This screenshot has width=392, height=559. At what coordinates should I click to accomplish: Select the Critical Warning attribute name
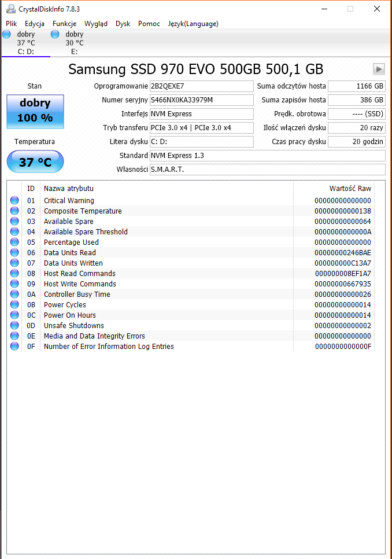[x=69, y=201]
